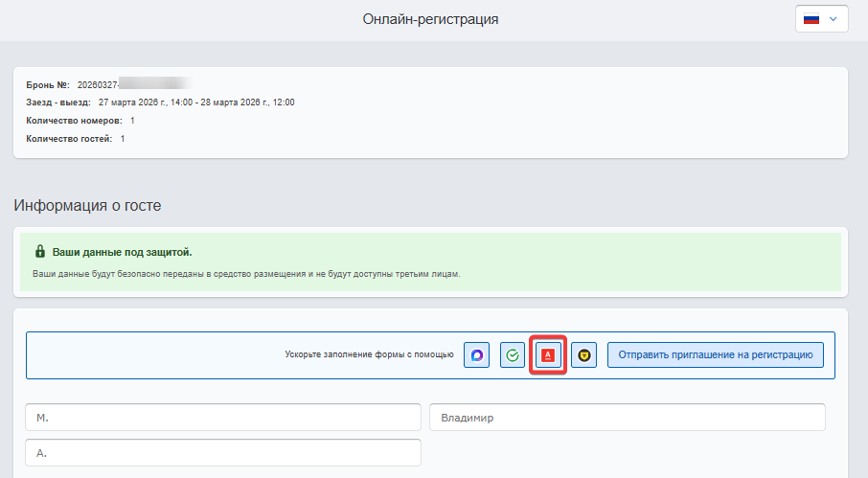Fill the form using the purple Max icon
This screenshot has width=868, height=478.
[476, 355]
